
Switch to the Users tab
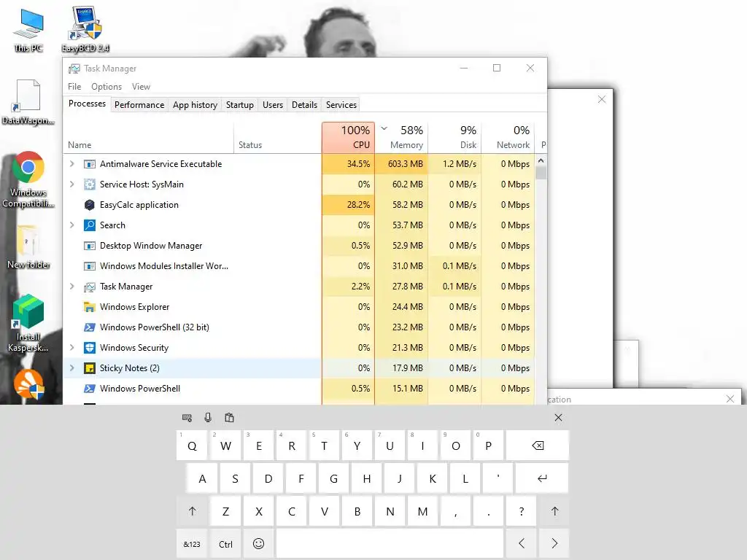pyautogui.click(x=273, y=105)
